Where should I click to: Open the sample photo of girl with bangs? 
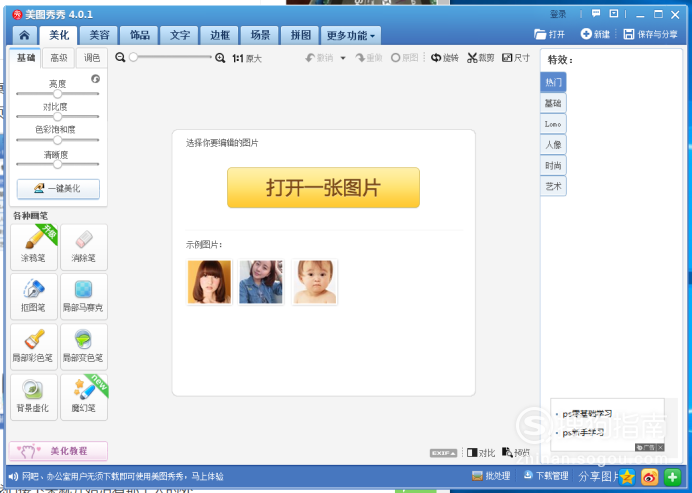pos(209,282)
